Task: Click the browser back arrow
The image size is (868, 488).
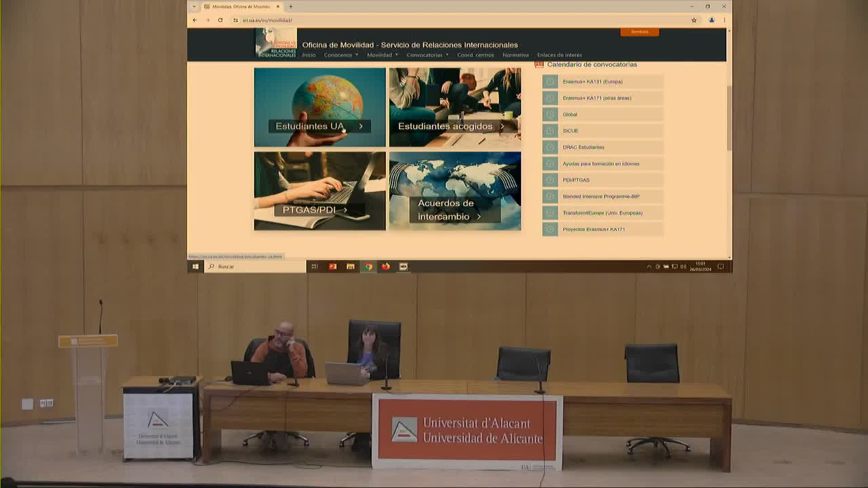Action: tap(195, 20)
